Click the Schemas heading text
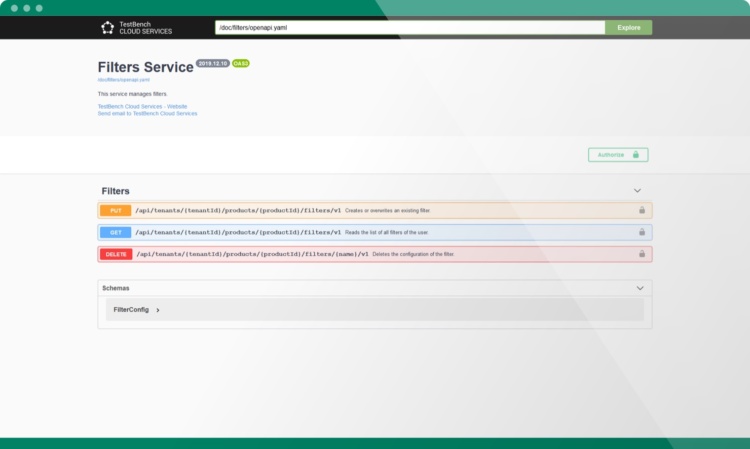 coord(116,288)
